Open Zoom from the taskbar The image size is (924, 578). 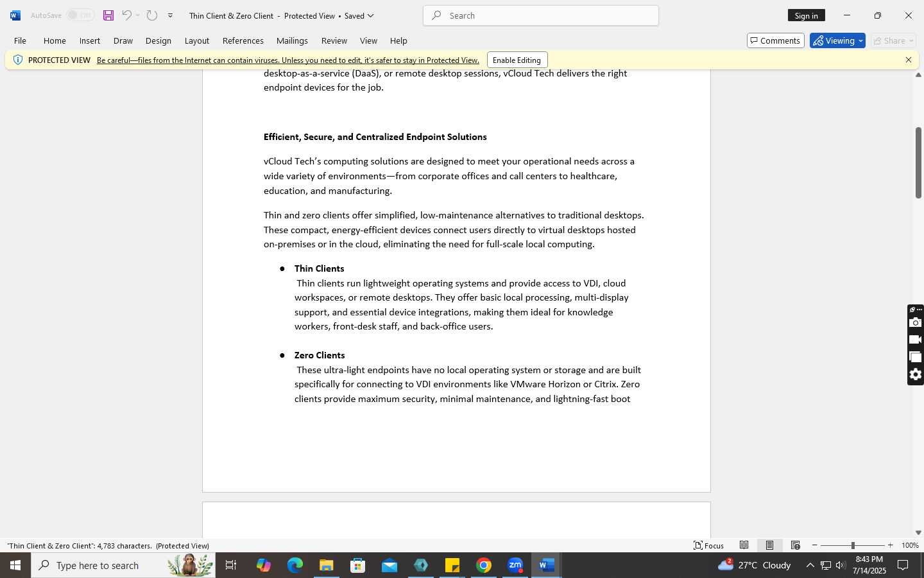click(515, 565)
